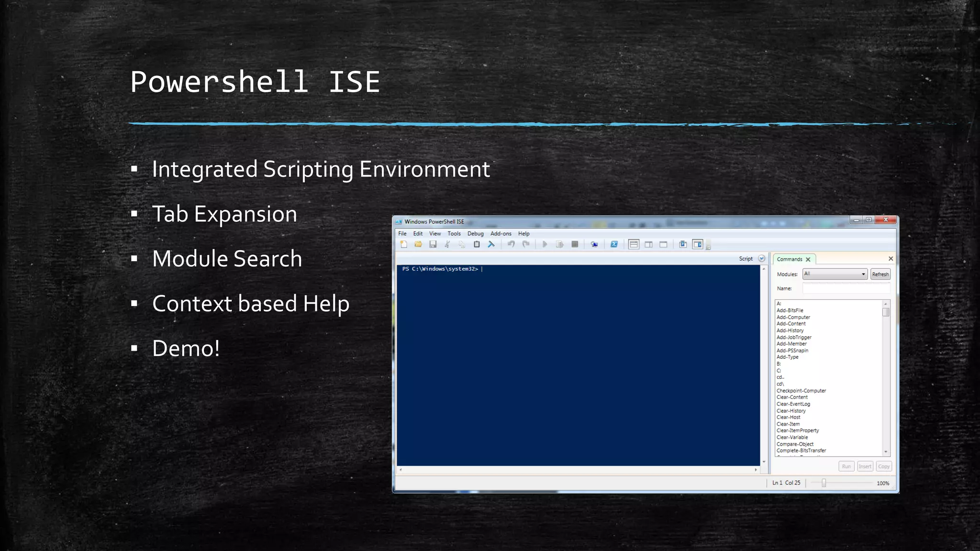Redo the last action in the toolbar
Image resolution: width=980 pixels, height=551 pixels.
[x=526, y=244]
